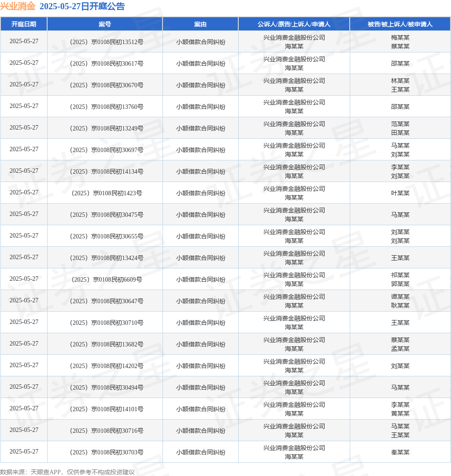Click case number 京0108民初6609号
The width and height of the screenshot is (451, 476).
coord(118,279)
